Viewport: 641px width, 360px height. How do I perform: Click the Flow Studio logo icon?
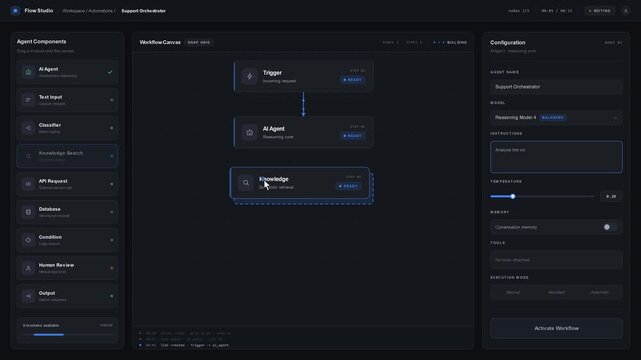pyautogui.click(x=15, y=11)
